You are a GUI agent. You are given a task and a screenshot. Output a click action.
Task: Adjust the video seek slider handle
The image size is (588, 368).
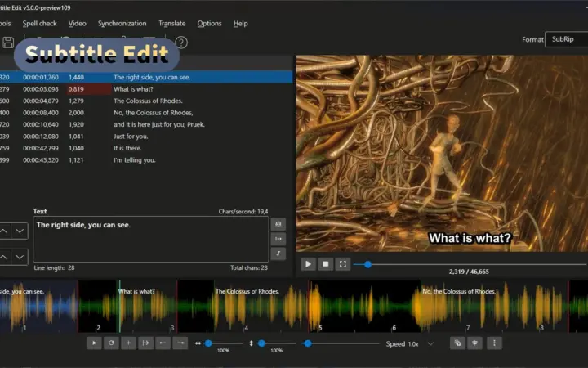(367, 264)
